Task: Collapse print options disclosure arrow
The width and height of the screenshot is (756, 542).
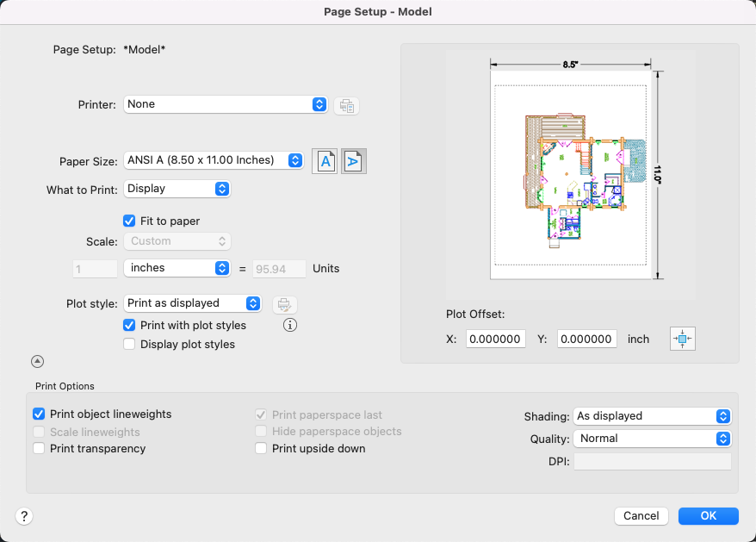Action: click(x=38, y=362)
